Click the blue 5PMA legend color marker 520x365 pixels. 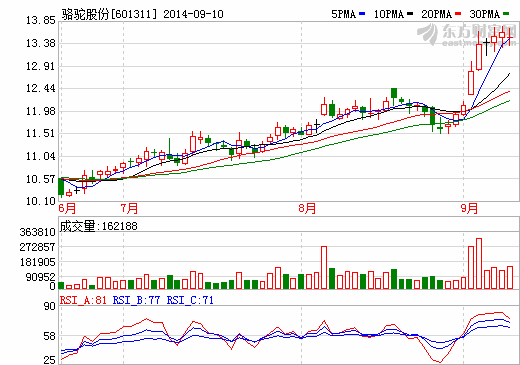tap(362, 14)
